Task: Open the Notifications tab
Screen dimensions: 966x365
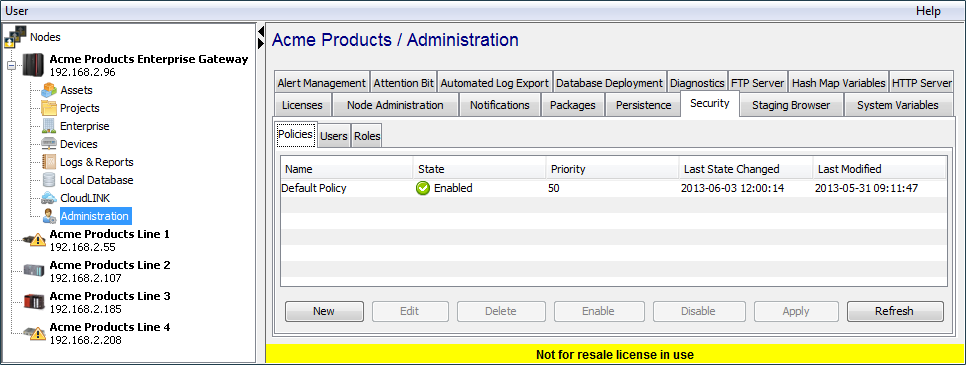Action: [x=500, y=105]
